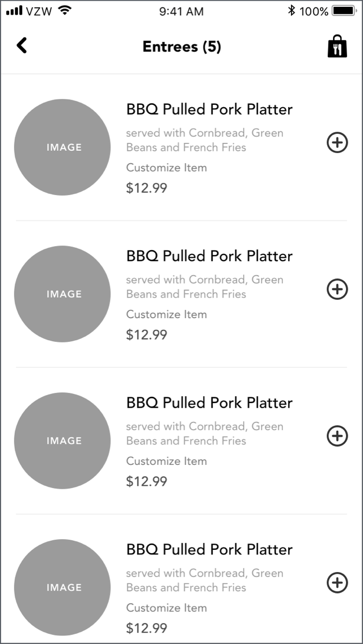Click Customize Item on the first entree
Viewport: 363px width, 644px height.
pos(166,168)
